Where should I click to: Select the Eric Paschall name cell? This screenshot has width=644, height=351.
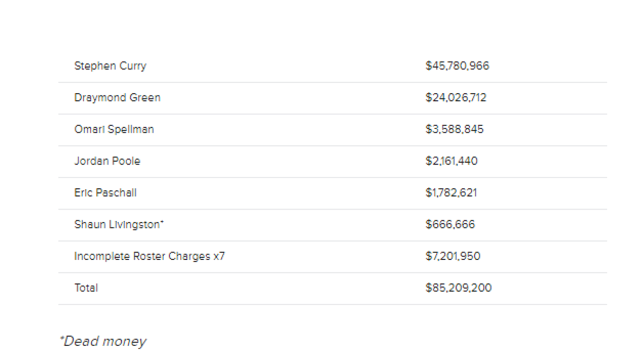click(x=105, y=193)
